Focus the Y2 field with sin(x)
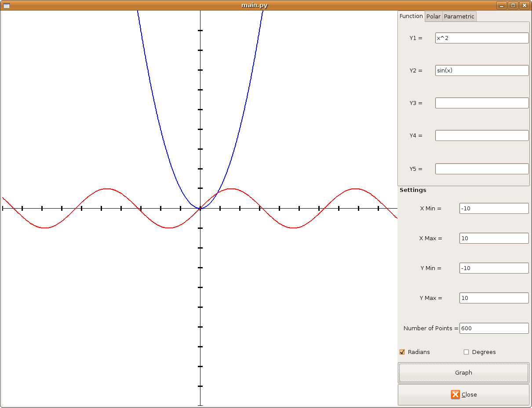The width and height of the screenshot is (532, 408). click(x=482, y=70)
